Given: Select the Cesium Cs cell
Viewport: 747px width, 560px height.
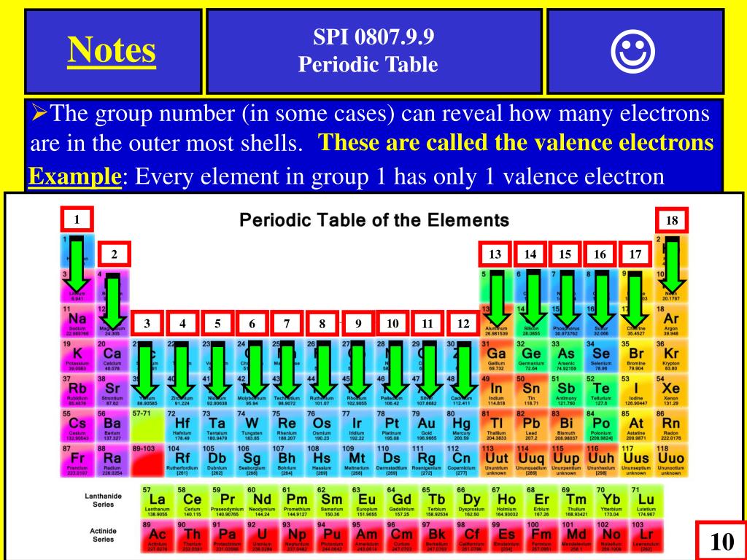Looking at the screenshot, I should pyautogui.click(x=77, y=426).
